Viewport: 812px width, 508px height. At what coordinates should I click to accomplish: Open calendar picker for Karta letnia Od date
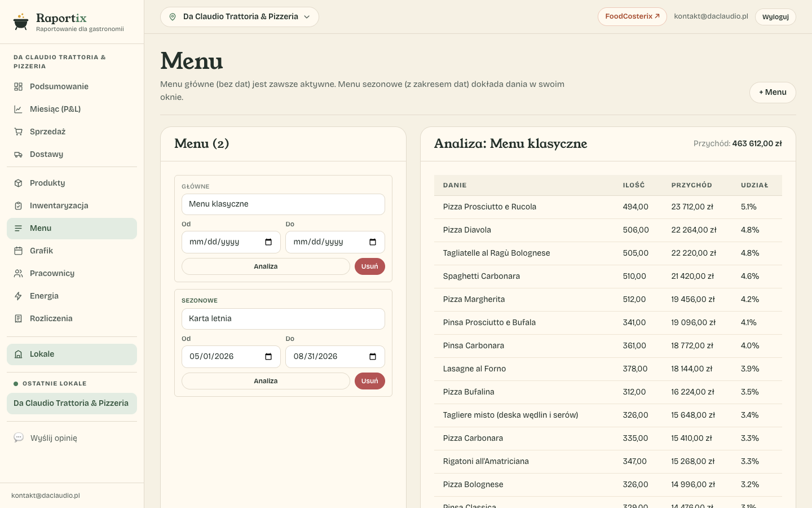coord(268,357)
